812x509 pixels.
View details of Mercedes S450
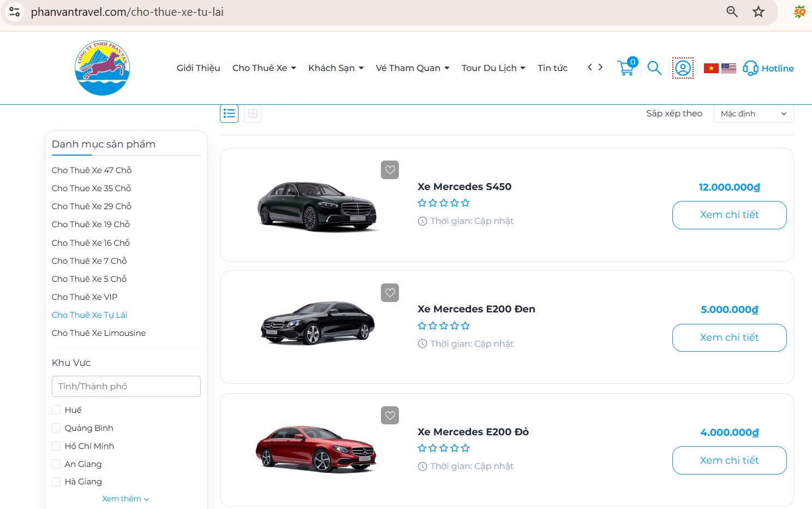729,215
